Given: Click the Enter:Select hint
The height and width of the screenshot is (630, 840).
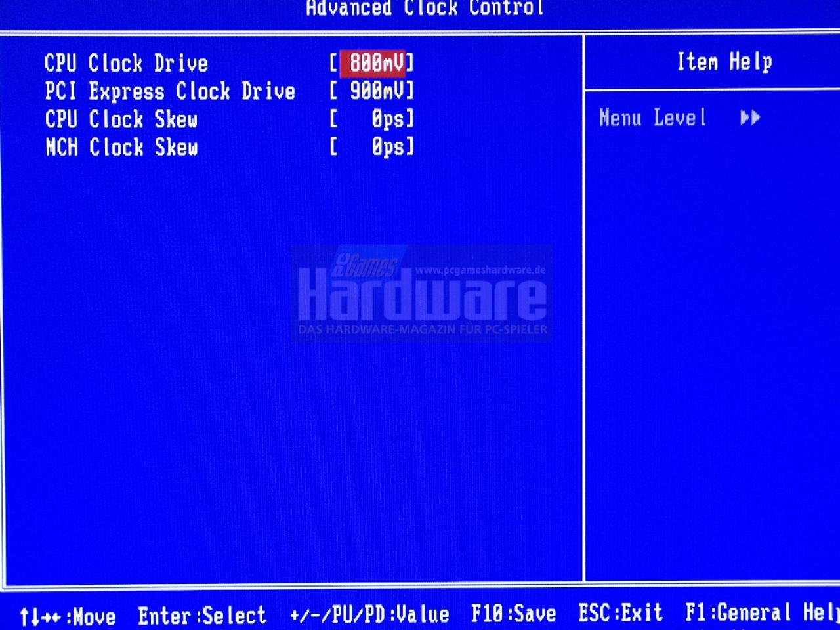Looking at the screenshot, I should click(202, 616).
